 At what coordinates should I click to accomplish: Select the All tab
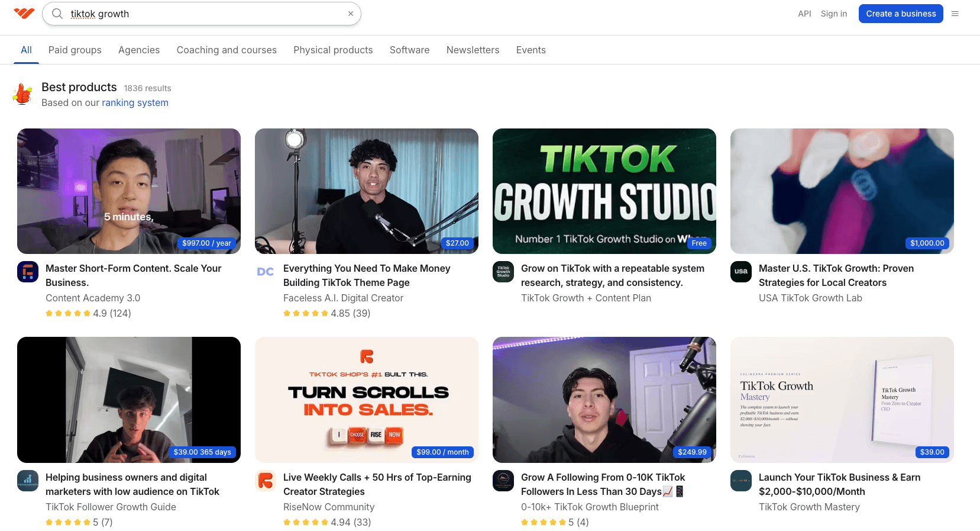[x=26, y=50]
